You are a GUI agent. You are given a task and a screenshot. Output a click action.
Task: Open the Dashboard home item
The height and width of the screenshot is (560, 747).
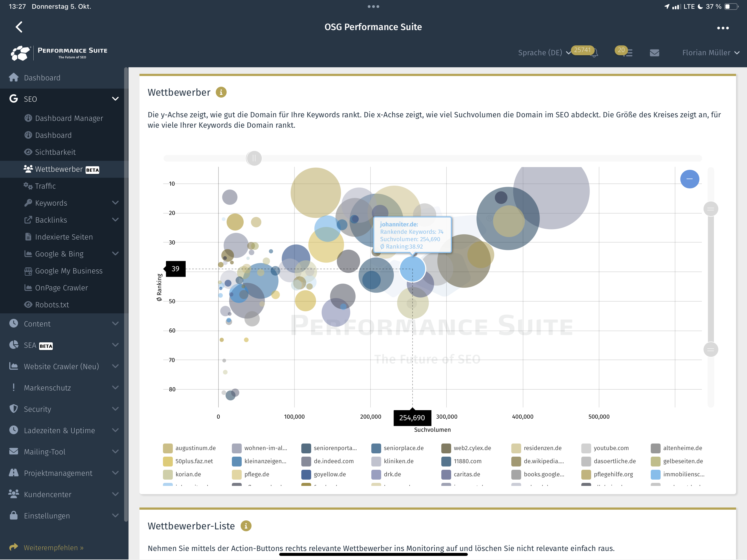click(62, 78)
